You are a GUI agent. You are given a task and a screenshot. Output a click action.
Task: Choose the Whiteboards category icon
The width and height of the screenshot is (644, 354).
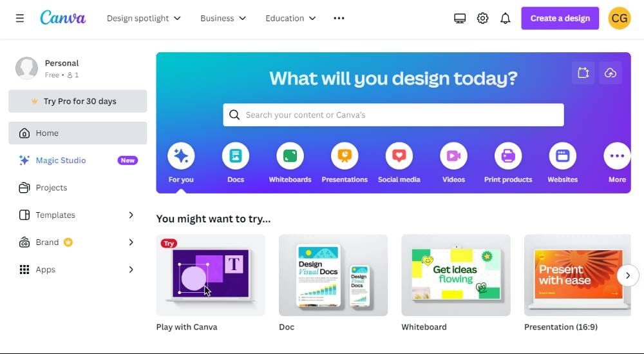coord(290,156)
